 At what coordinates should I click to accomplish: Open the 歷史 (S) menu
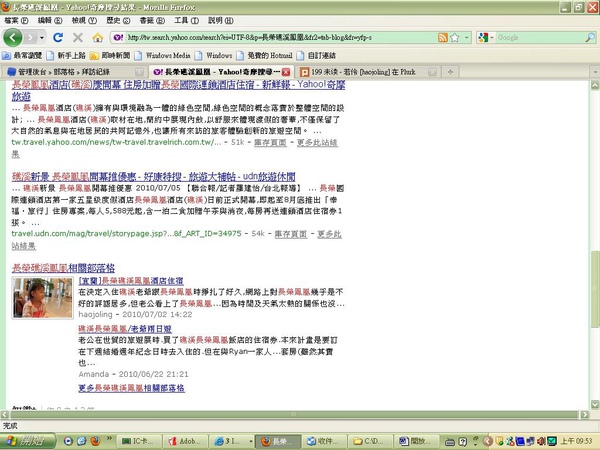pos(118,21)
